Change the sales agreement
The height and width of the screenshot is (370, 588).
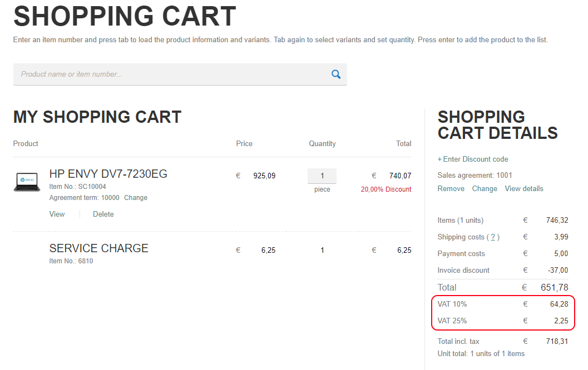point(485,189)
